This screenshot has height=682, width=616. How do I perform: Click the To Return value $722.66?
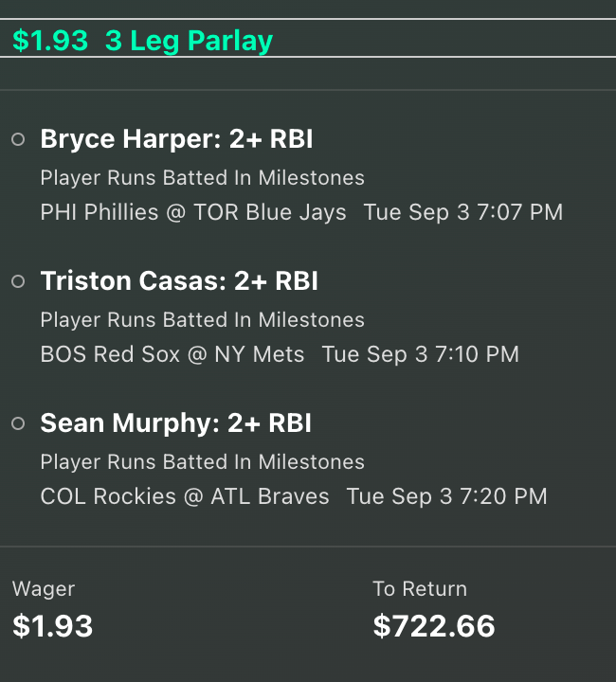pos(434,626)
